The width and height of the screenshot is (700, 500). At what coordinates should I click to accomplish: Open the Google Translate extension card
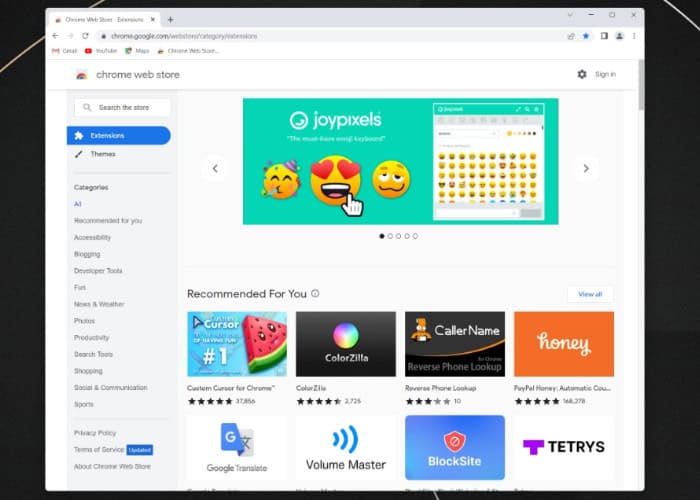[x=237, y=448]
